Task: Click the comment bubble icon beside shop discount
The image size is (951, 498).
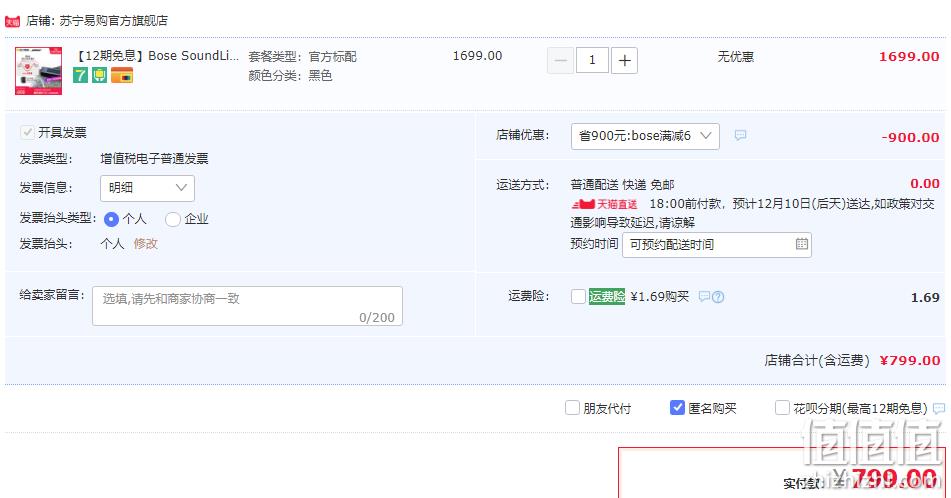Action: 740,135
